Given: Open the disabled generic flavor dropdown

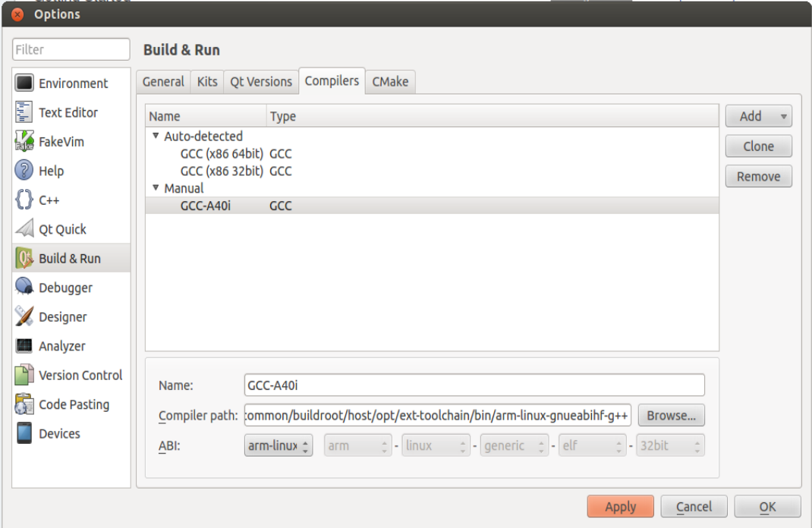Looking at the screenshot, I should pos(515,446).
